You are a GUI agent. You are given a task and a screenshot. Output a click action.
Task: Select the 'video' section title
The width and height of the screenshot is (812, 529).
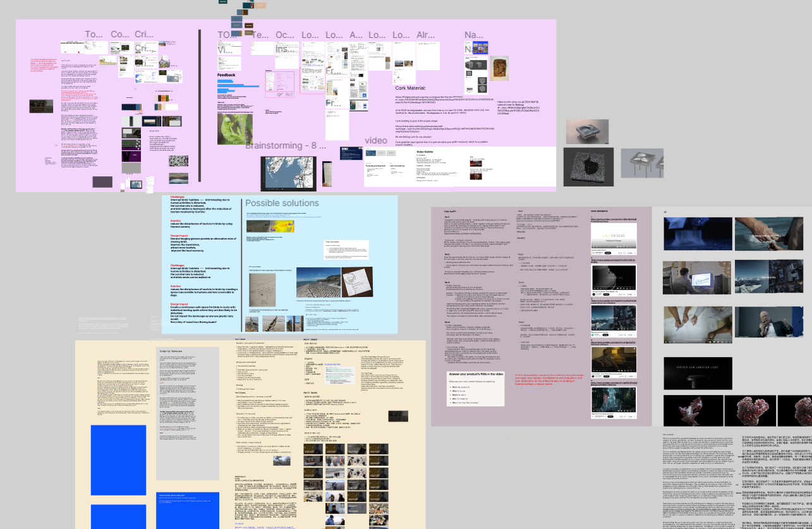click(376, 140)
